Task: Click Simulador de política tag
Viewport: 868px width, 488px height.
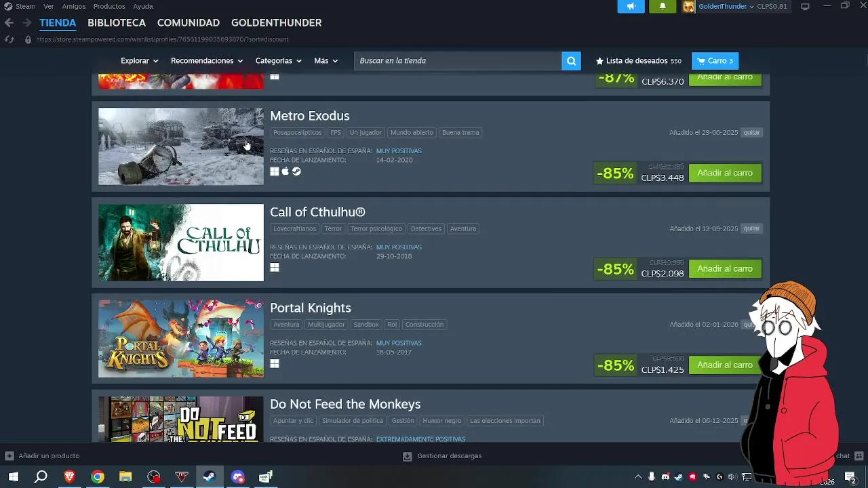Action: point(353,421)
